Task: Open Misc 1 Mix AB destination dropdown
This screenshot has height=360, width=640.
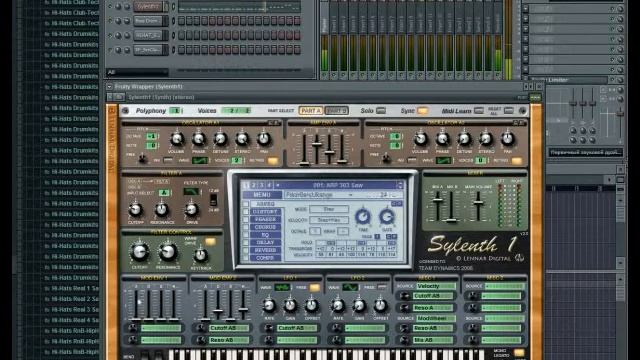Action: (433, 340)
